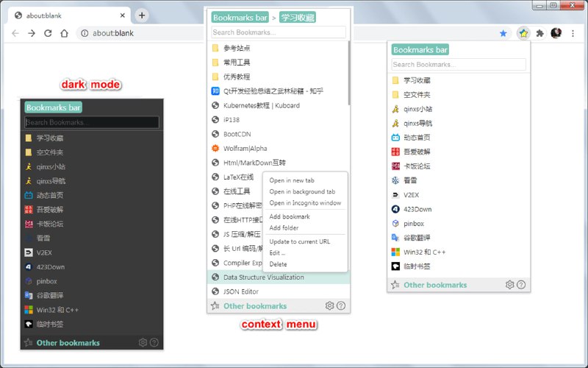The height and width of the screenshot is (368, 588).
Task: Choose "Delete" in the context menu
Action: pos(278,264)
